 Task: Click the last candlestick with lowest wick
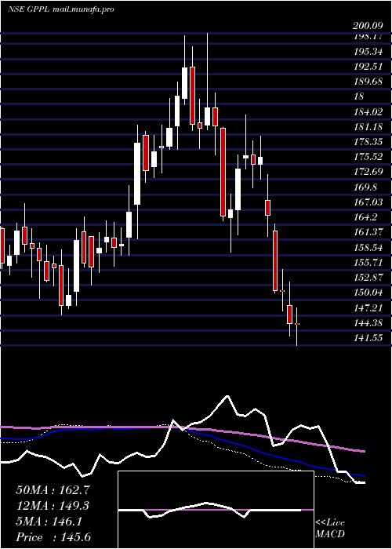297,326
